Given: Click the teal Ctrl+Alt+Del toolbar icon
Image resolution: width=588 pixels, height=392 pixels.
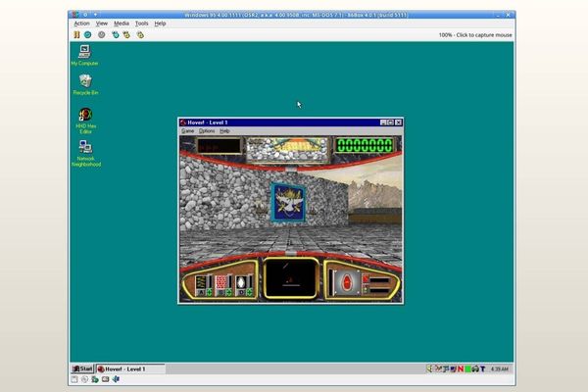Looking at the screenshot, I should tap(115, 35).
